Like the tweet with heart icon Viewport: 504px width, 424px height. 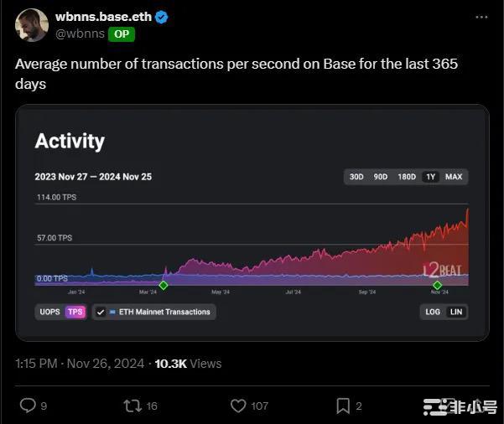239,406
